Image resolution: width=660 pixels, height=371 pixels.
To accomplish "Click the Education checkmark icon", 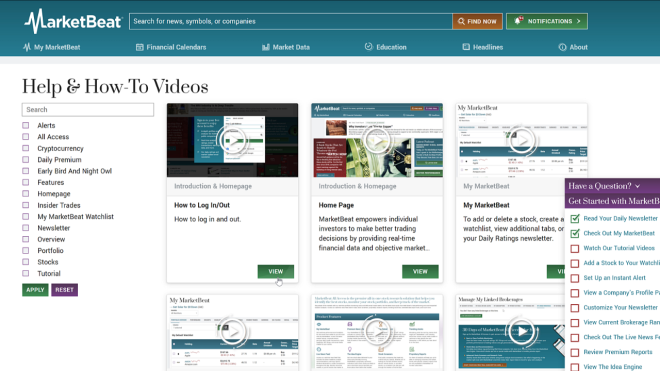I will click(x=369, y=47).
